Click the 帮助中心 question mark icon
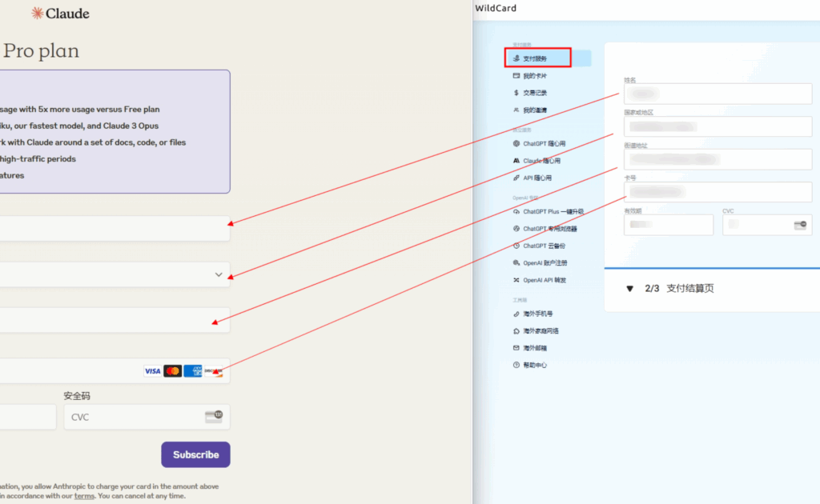This screenshot has height=504, width=820. click(x=517, y=365)
